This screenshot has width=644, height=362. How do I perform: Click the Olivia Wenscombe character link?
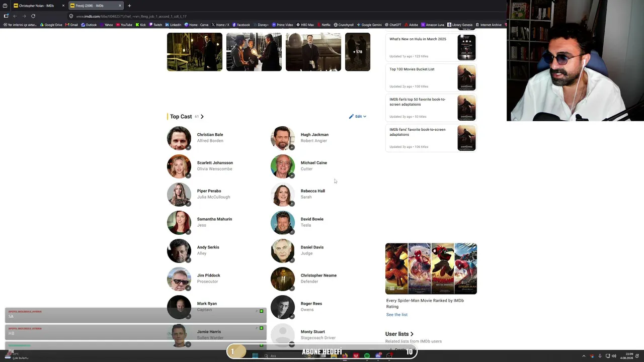[215, 169]
